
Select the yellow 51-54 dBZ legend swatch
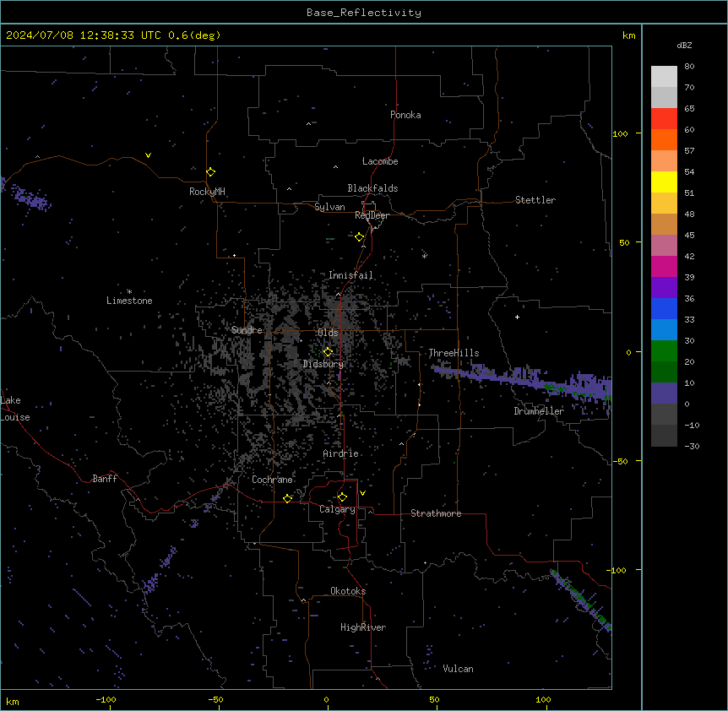(x=664, y=182)
